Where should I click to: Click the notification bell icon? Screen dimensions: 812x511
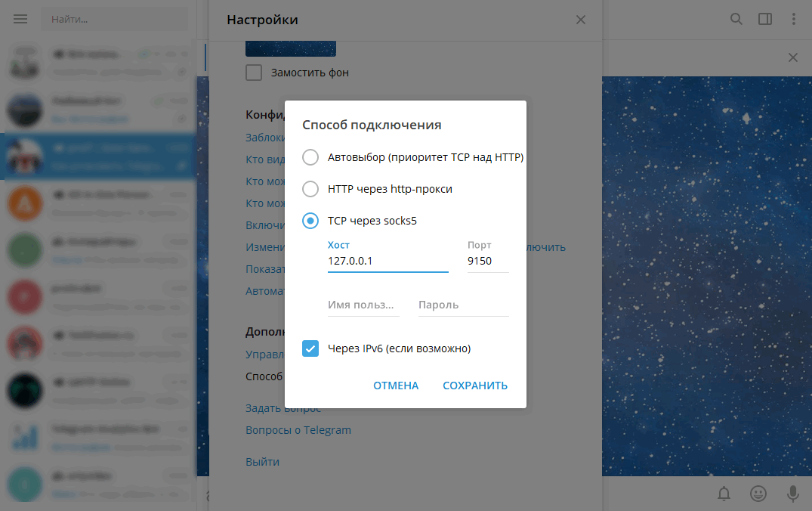coord(724,494)
